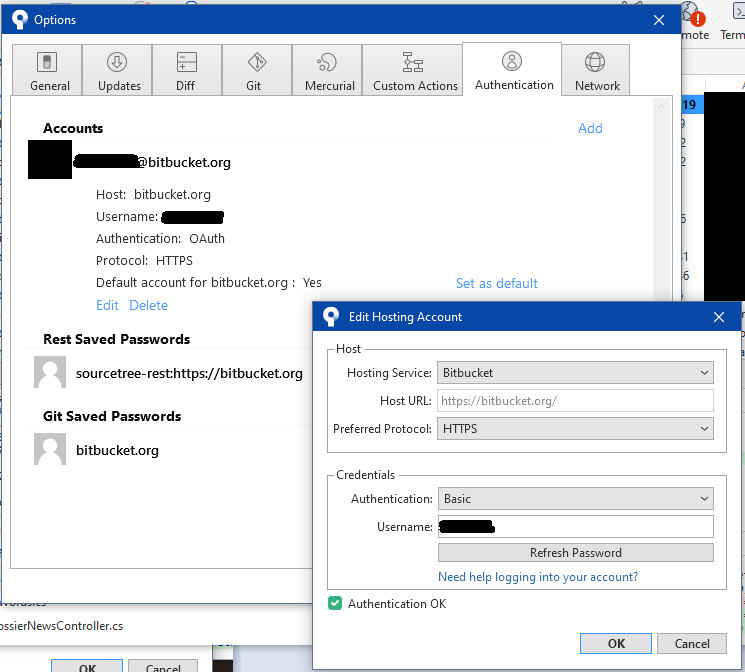Open the Network tab
This screenshot has width=745, height=672.
pos(596,70)
